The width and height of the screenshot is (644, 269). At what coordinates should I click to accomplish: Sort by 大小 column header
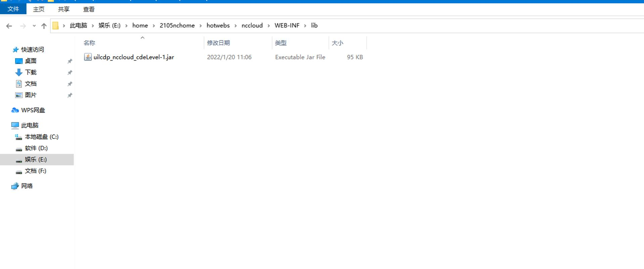(337, 43)
